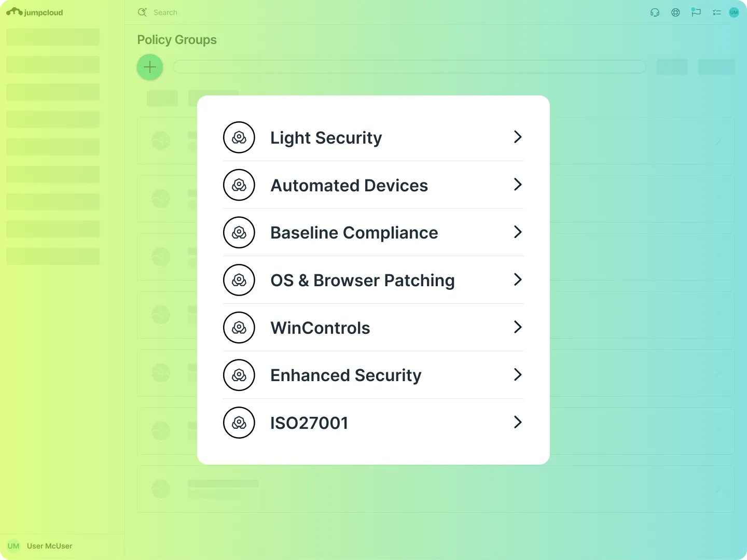Click the Automated Devices policy group icon

click(x=239, y=185)
